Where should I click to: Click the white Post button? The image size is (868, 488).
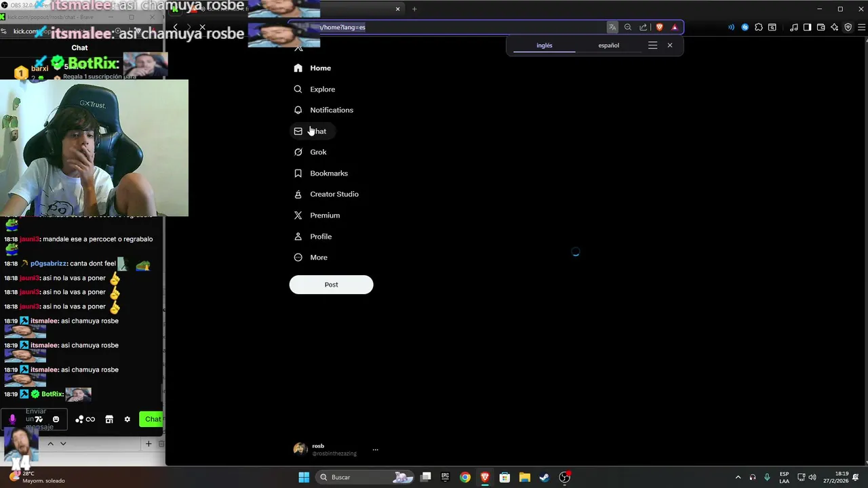[x=331, y=285]
